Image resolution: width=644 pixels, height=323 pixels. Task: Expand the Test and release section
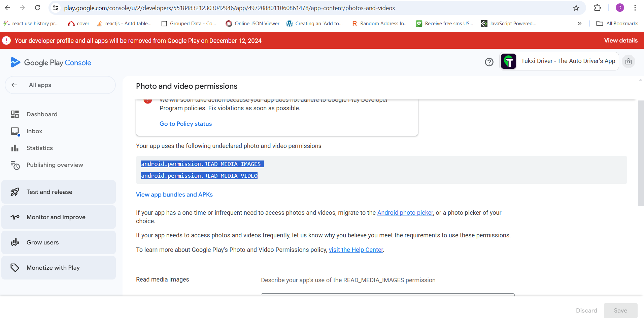(59, 192)
